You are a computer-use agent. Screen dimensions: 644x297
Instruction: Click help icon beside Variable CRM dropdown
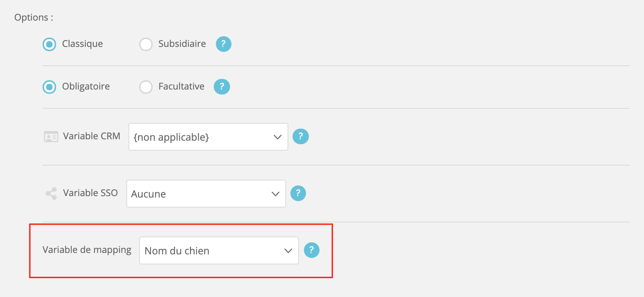tap(301, 136)
